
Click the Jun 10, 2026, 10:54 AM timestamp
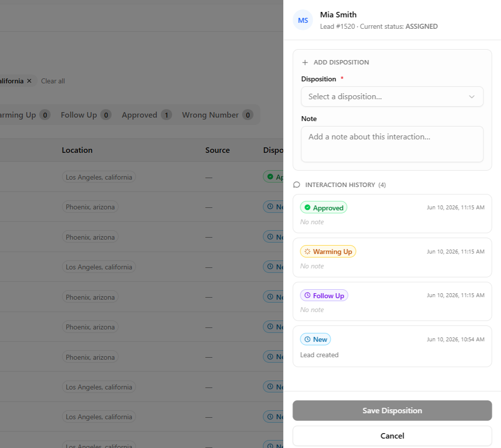click(455, 339)
